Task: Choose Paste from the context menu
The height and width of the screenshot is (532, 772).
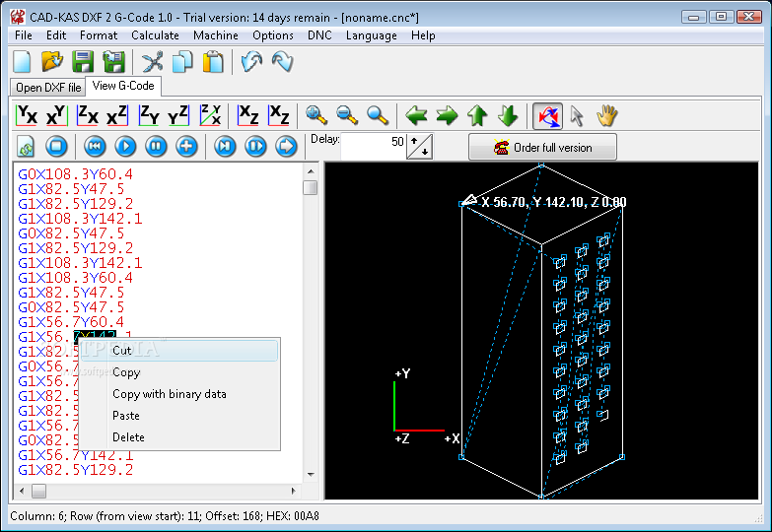Action: click(x=179, y=416)
